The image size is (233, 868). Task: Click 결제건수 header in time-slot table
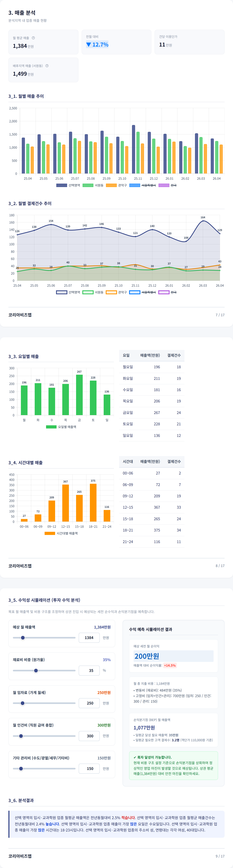pos(174,462)
